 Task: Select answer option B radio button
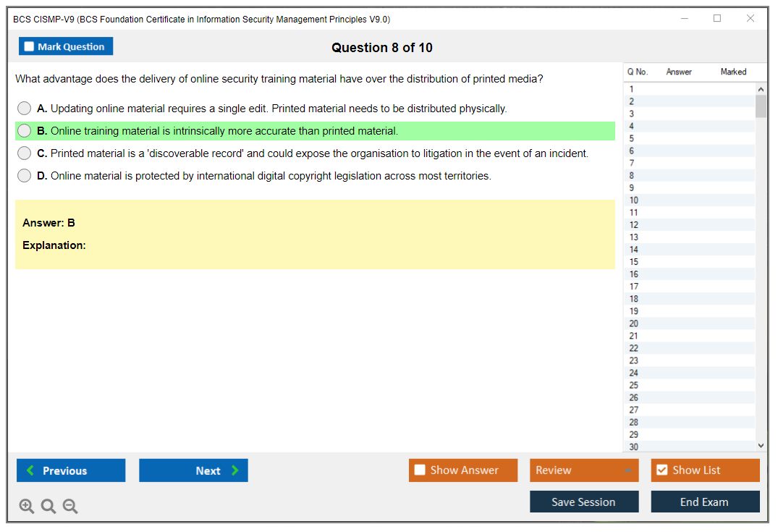coord(25,131)
